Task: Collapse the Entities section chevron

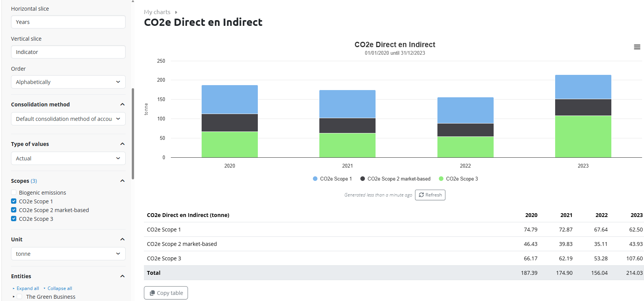Action: click(x=122, y=276)
